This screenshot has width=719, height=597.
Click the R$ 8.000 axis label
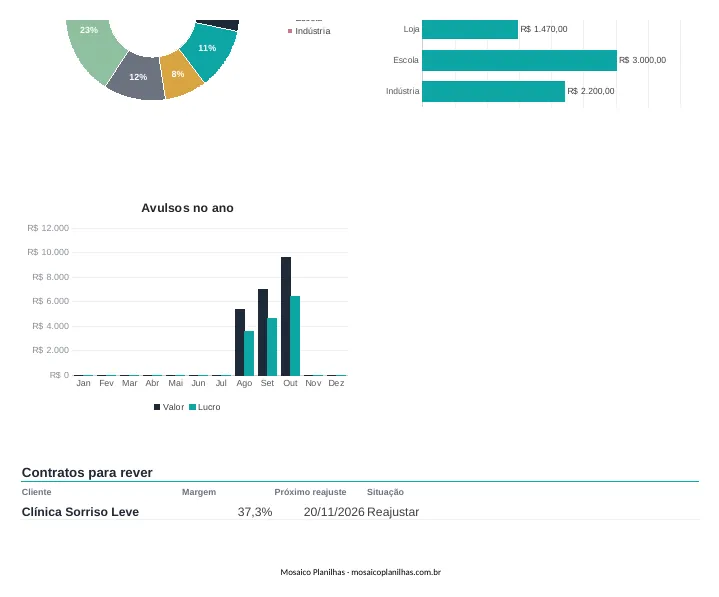[50, 277]
